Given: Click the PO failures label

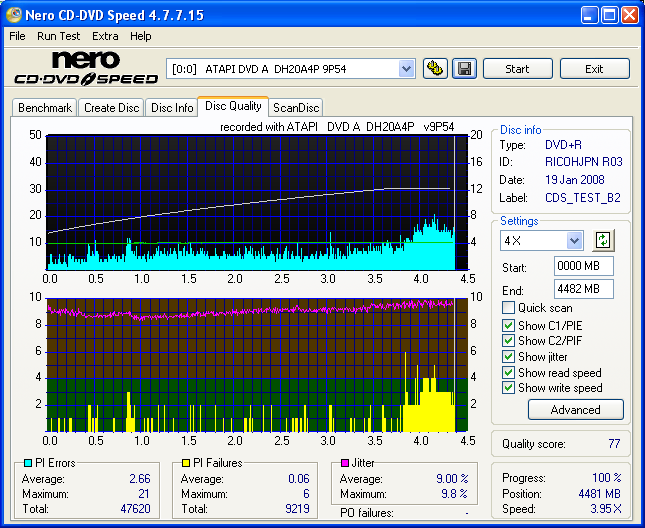Looking at the screenshot, I should [x=367, y=513].
